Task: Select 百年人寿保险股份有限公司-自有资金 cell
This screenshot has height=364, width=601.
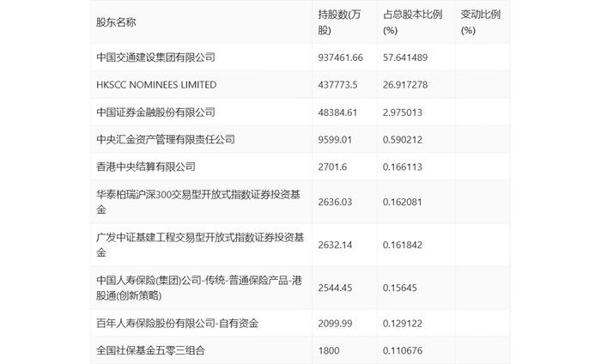Action: coord(177,324)
